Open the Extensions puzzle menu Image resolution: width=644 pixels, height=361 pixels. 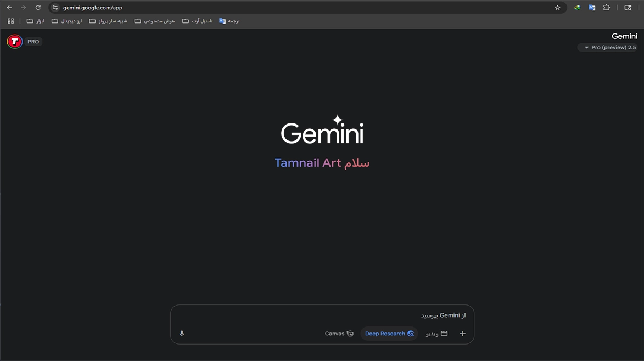tap(607, 7)
